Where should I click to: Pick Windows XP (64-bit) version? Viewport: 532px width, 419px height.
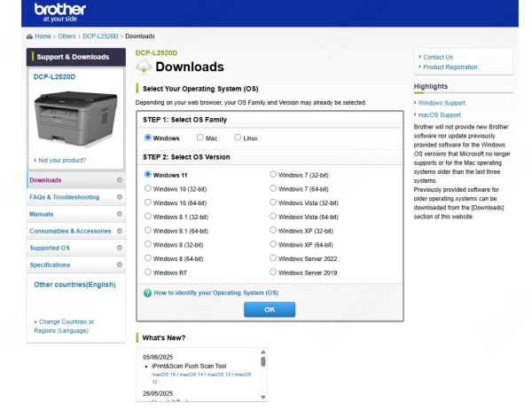pos(273,244)
